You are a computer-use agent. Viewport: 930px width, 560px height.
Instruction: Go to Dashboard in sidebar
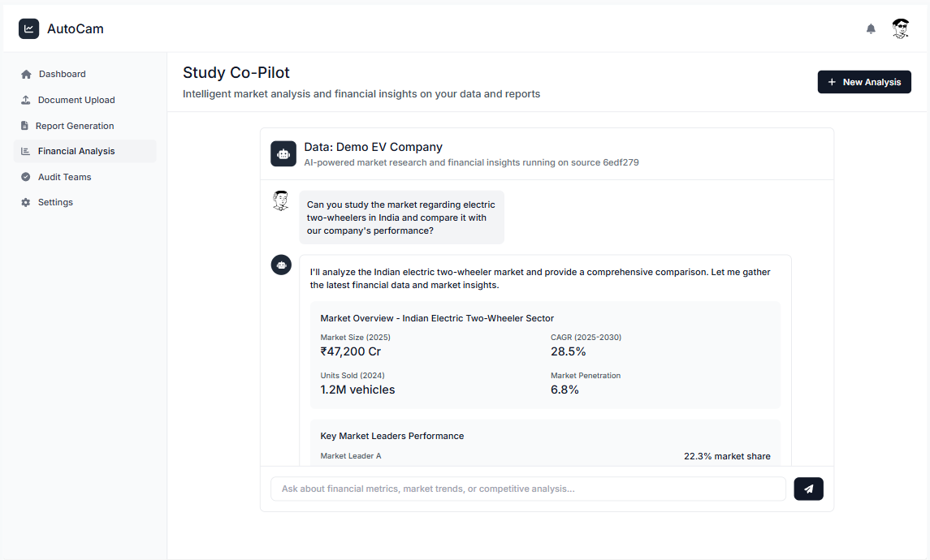tap(62, 75)
